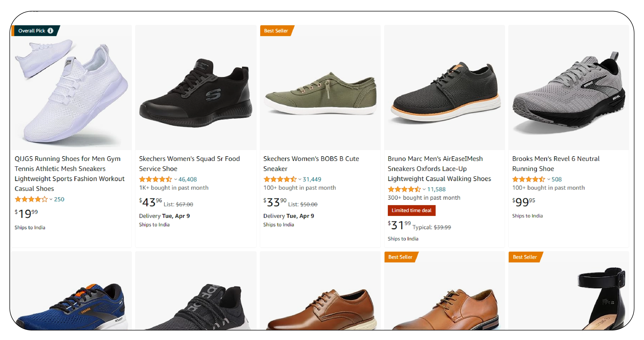Click the Overall Pick info icon
The height and width of the screenshot is (340, 644).
(51, 31)
